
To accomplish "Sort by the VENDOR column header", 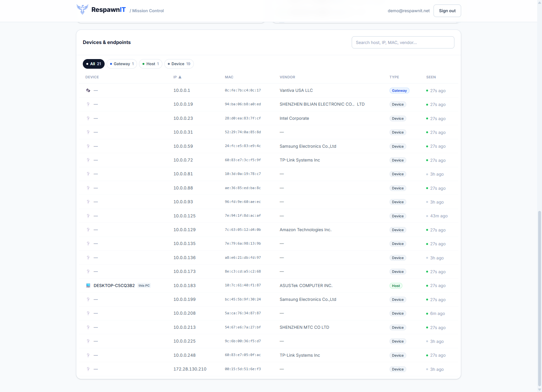I will tap(288, 77).
